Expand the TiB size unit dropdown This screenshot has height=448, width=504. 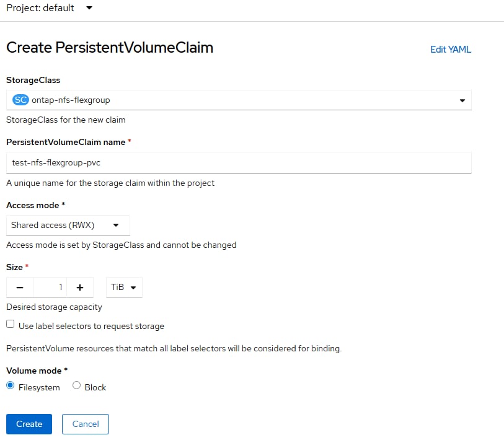(x=124, y=288)
